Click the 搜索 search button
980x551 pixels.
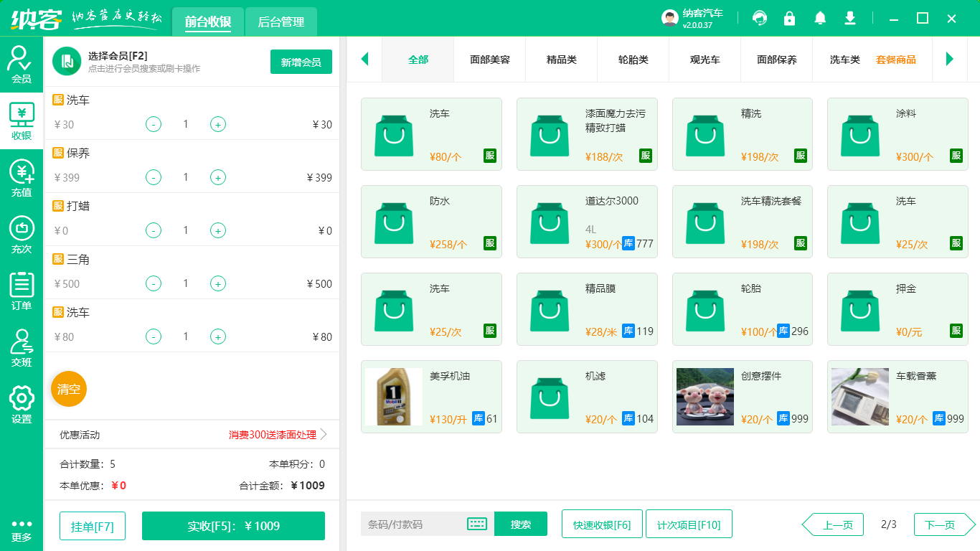[521, 524]
